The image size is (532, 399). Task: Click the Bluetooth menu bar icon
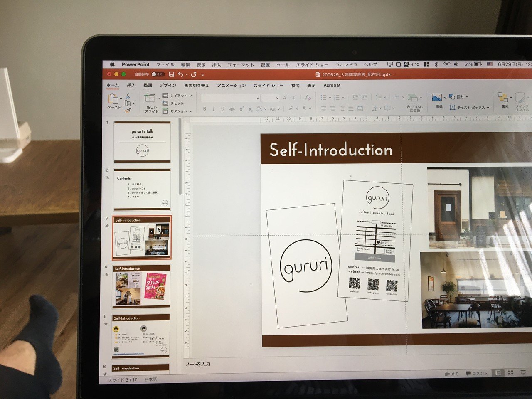pyautogui.click(x=437, y=64)
